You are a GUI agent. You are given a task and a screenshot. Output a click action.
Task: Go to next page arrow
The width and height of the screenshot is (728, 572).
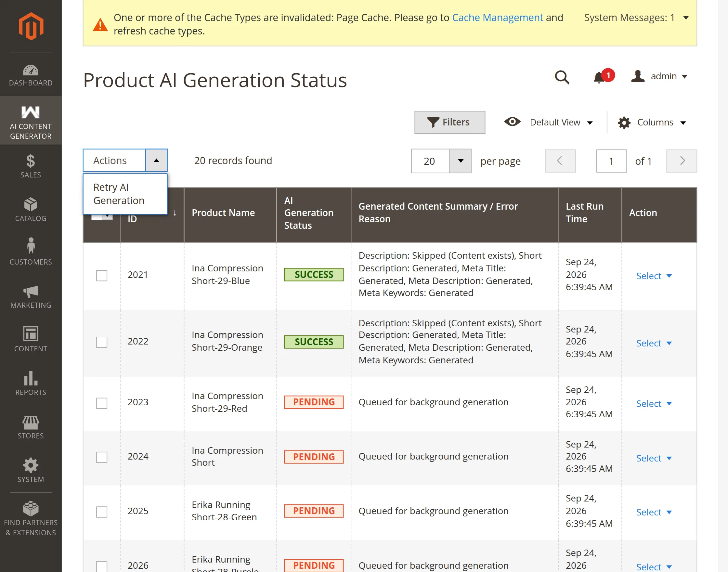(682, 161)
